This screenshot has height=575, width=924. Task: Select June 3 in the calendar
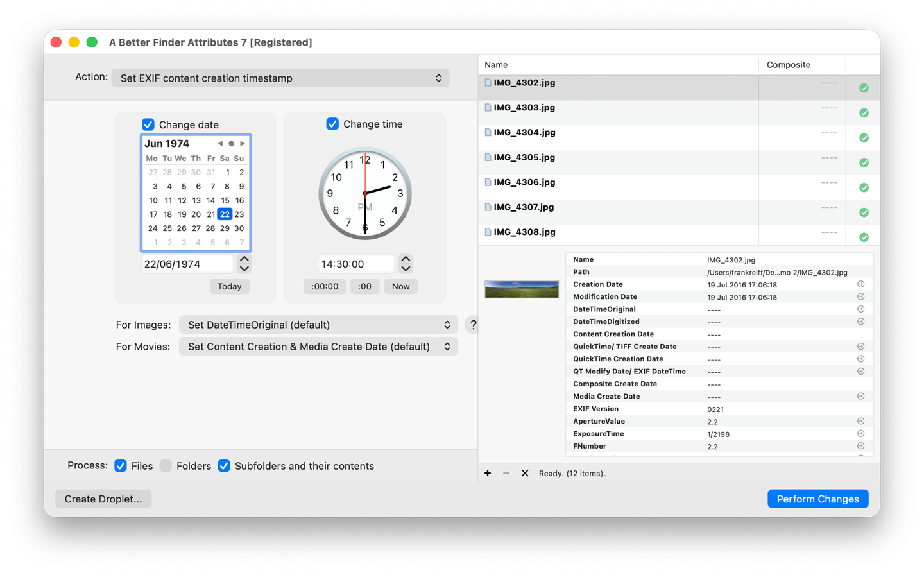tap(155, 186)
